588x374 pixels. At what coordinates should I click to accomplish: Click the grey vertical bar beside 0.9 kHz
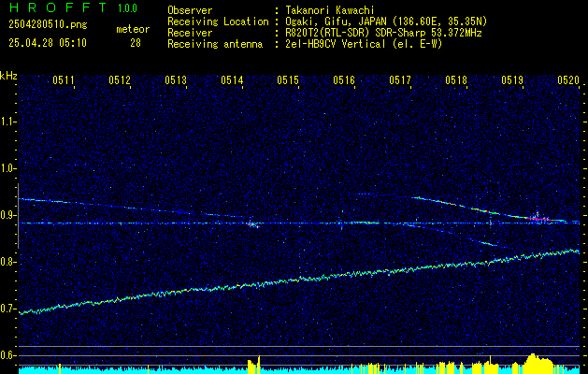coord(18,216)
